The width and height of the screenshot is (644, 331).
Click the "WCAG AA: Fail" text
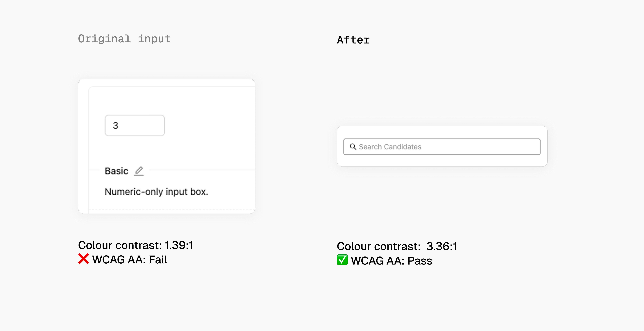click(x=130, y=259)
